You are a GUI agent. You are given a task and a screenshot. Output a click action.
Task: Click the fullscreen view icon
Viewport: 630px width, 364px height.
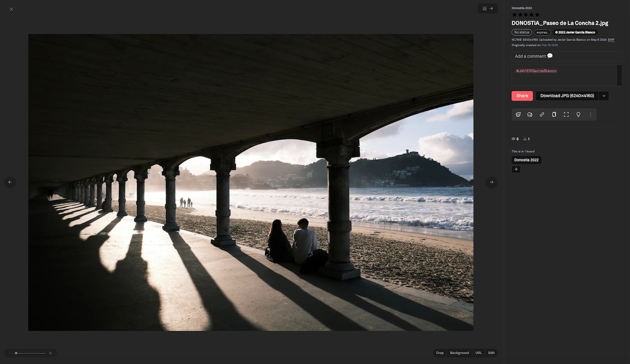(x=566, y=115)
